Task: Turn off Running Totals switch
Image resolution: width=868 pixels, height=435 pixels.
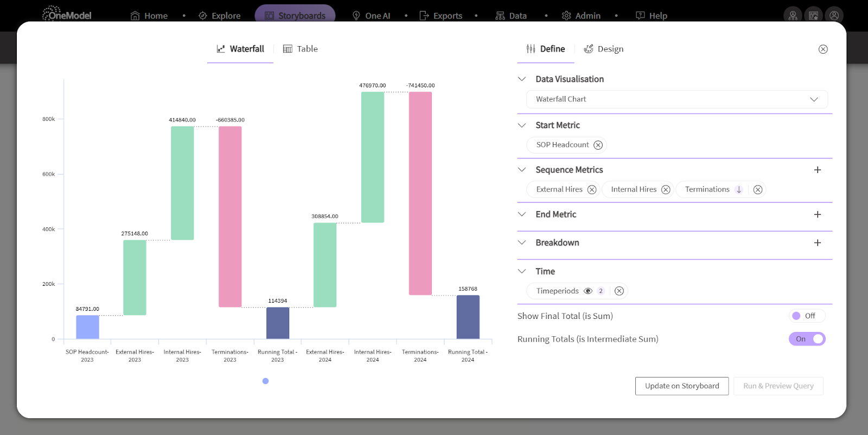Action: coord(807,339)
